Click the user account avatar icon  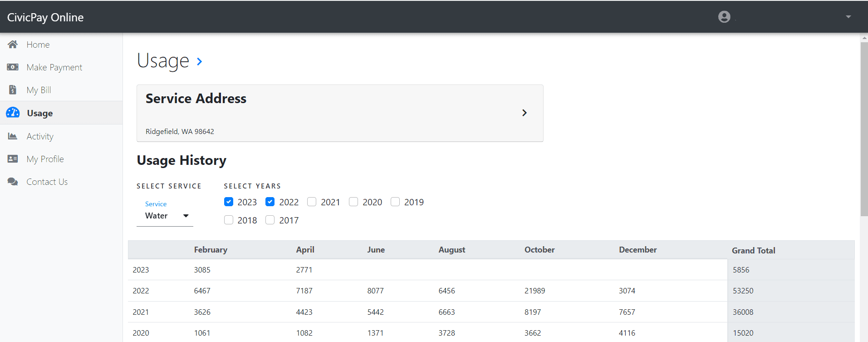[724, 17]
